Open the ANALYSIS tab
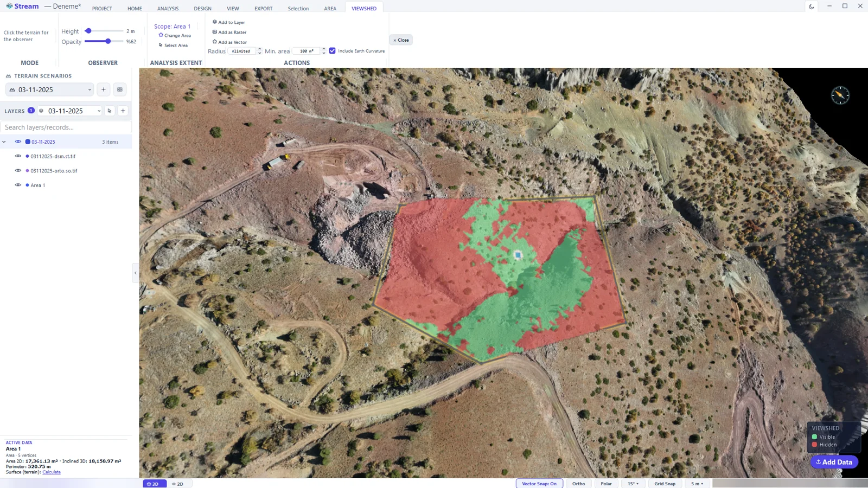Image resolution: width=868 pixels, height=488 pixels. 168,8
